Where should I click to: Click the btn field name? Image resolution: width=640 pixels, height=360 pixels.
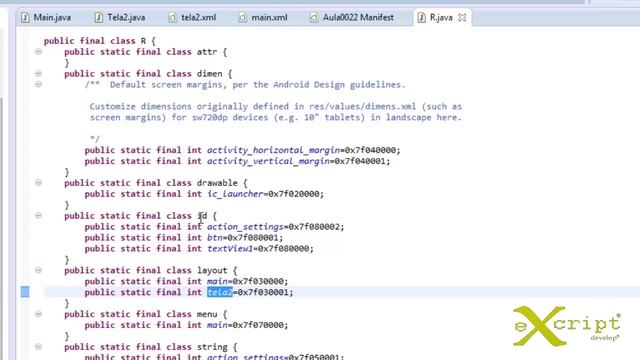pos(215,238)
